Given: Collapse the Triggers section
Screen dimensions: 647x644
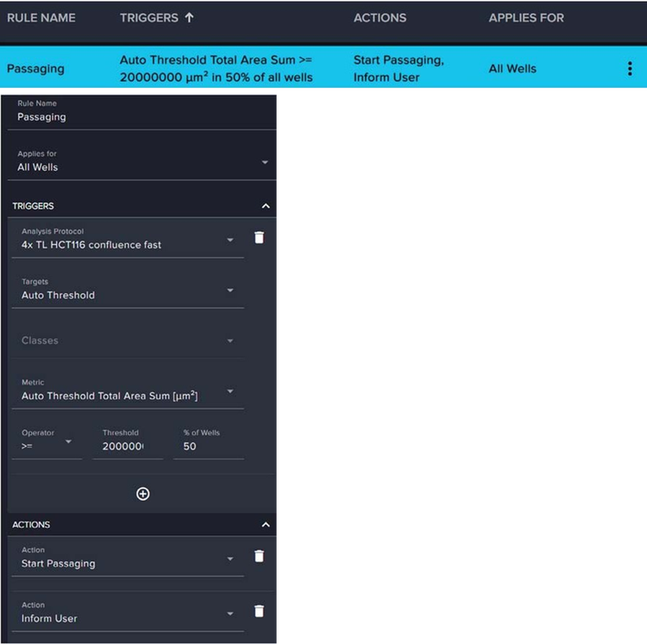Looking at the screenshot, I should pos(266,206).
